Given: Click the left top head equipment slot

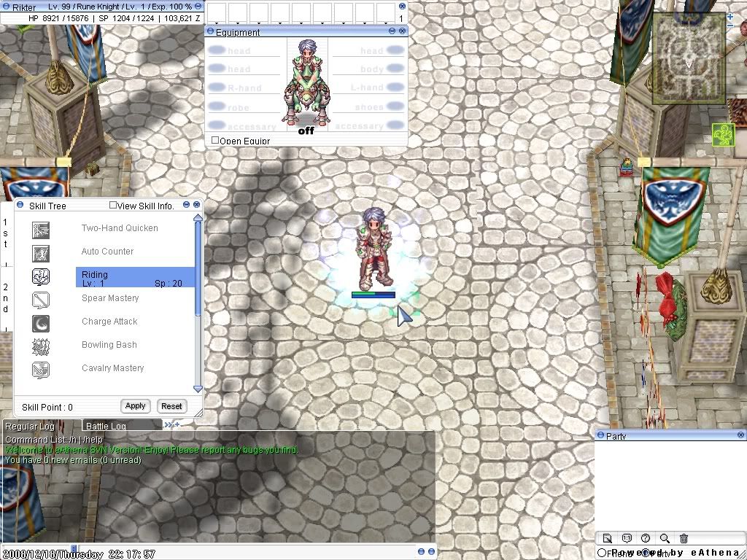Looking at the screenshot, I should [x=244, y=50].
